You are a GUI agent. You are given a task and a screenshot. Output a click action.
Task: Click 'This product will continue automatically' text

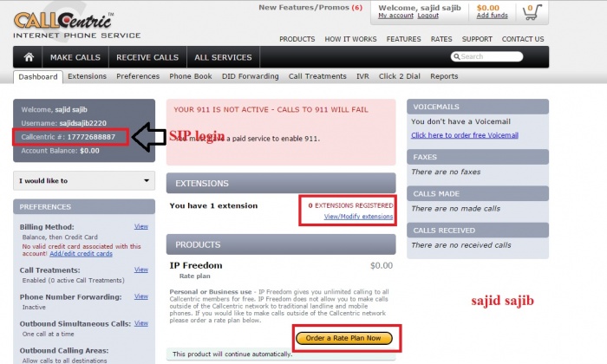click(x=232, y=354)
